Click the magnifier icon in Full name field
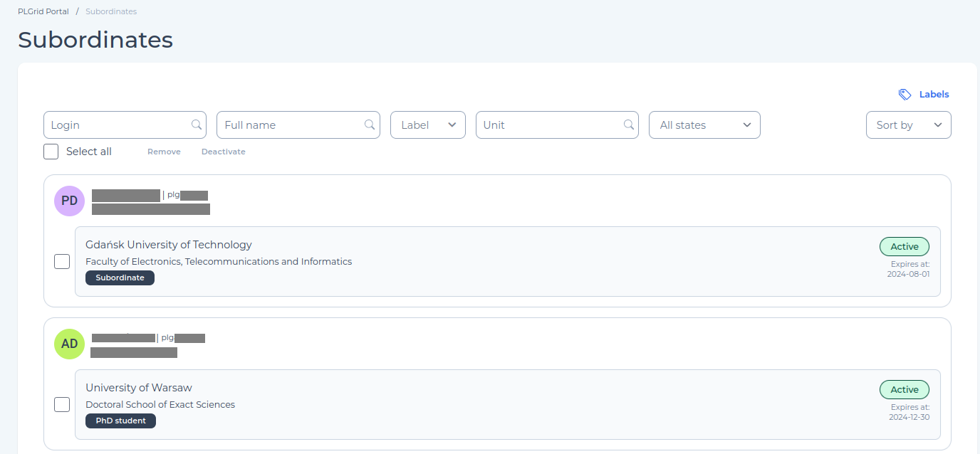This screenshot has width=980, height=454. click(x=370, y=125)
